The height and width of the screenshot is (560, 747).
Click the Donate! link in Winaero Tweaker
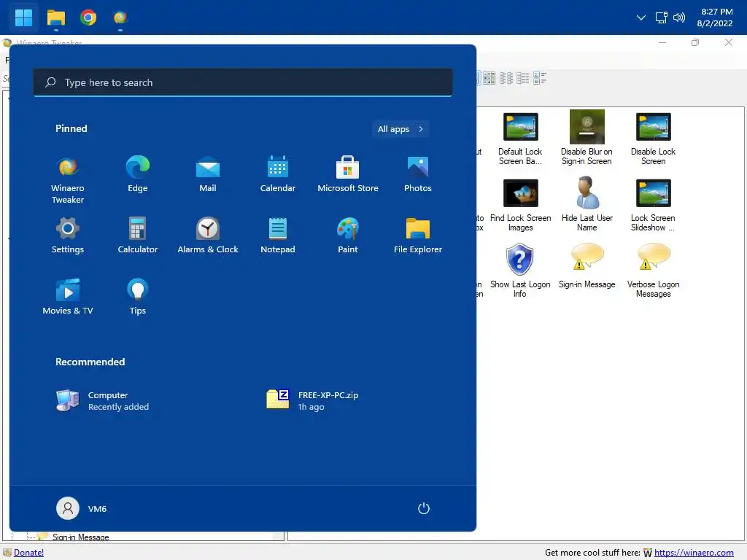28,553
